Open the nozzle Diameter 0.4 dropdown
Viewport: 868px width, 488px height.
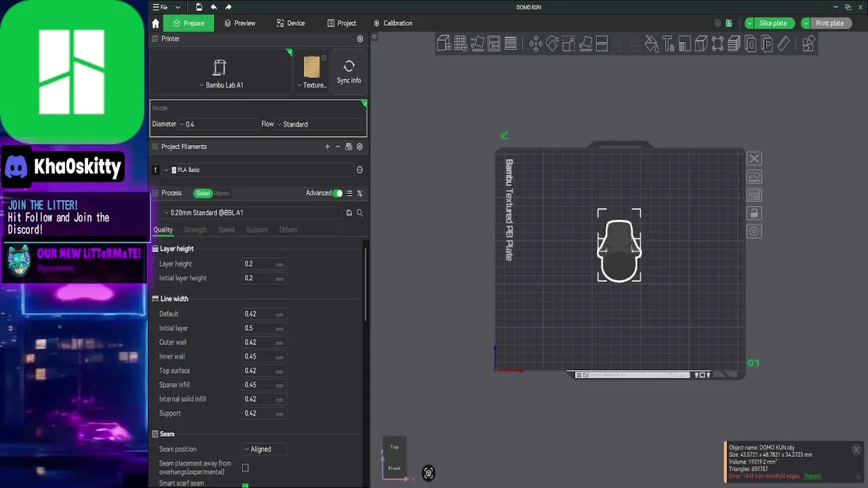(218, 124)
